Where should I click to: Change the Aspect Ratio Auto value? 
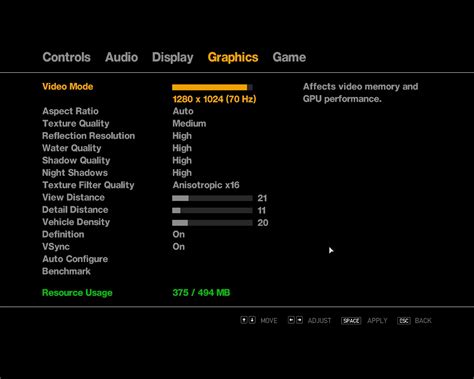pos(183,111)
